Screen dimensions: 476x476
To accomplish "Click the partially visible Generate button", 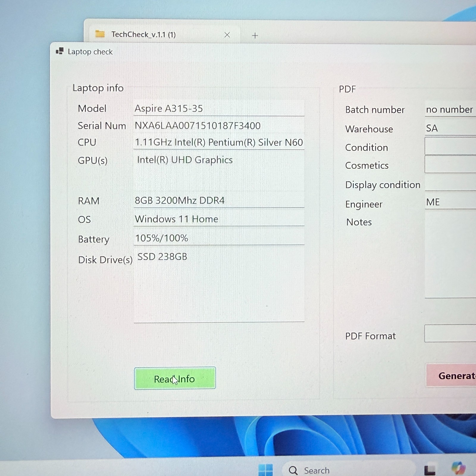I will point(451,375).
